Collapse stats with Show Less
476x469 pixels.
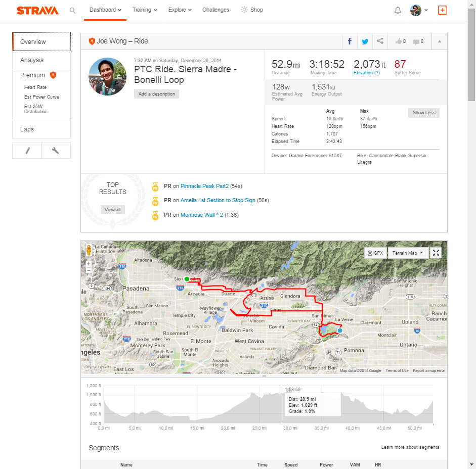point(423,113)
